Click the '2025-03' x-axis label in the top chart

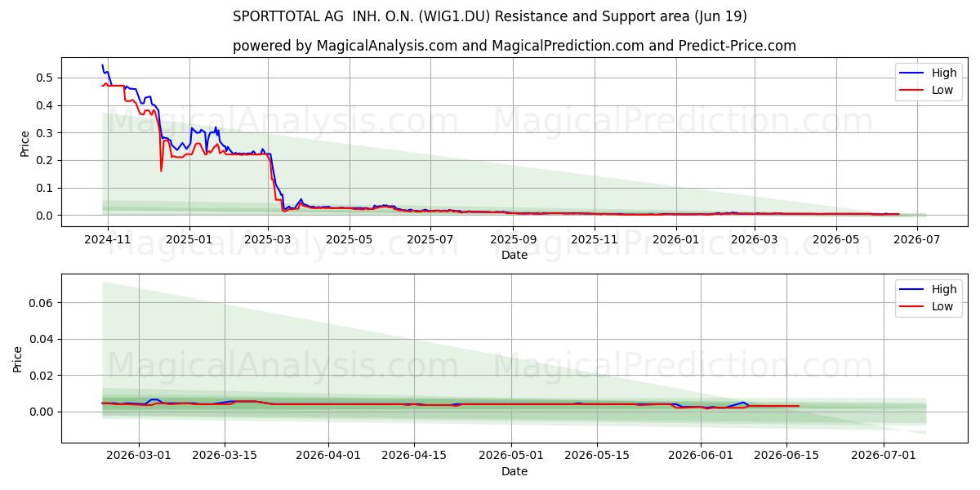pos(269,239)
